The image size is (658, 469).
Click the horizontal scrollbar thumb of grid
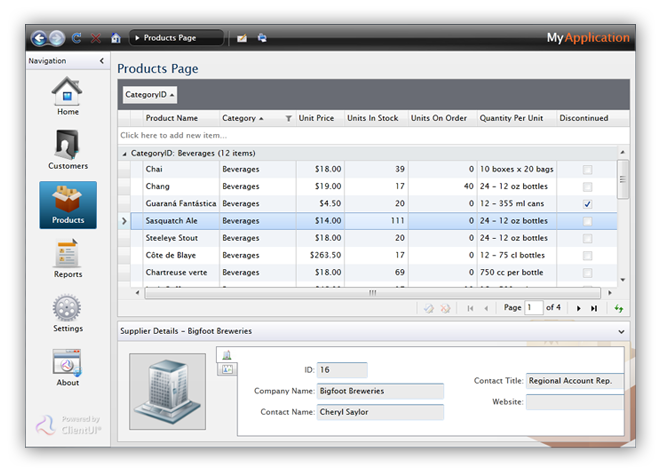point(372,293)
